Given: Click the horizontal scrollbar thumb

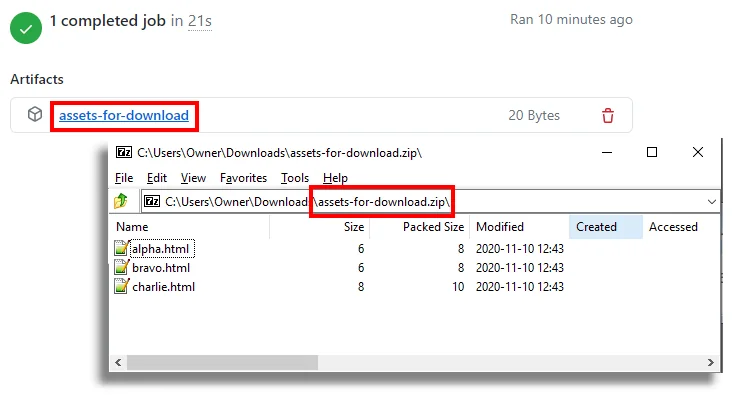Looking at the screenshot, I should [222, 362].
